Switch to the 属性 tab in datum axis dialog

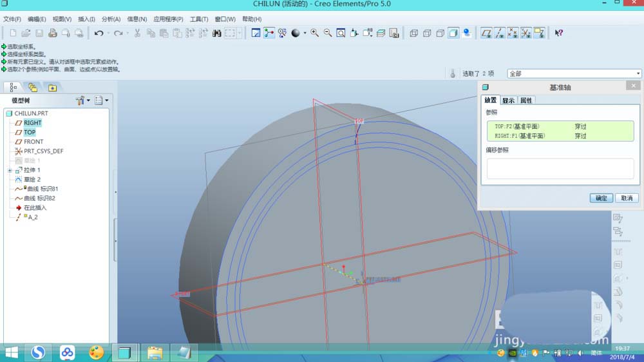point(526,100)
